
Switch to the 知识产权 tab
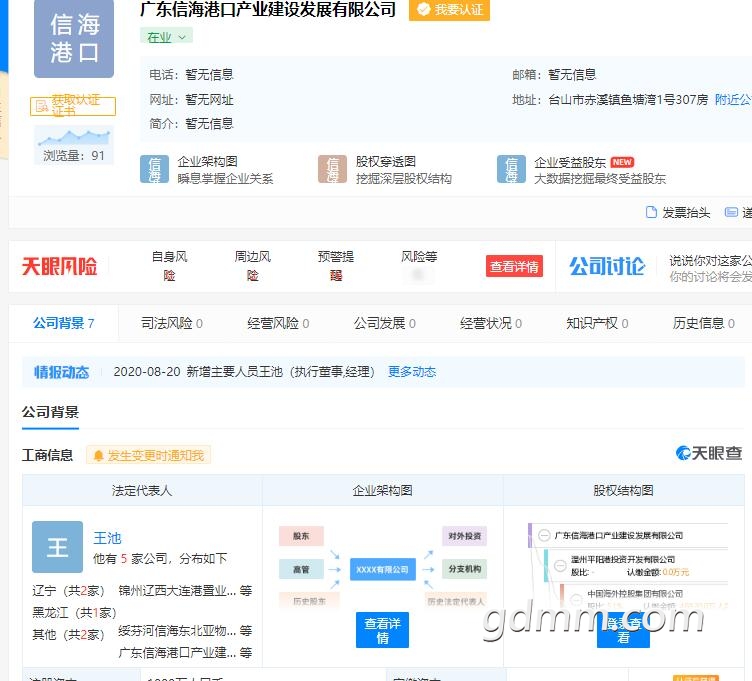tap(597, 323)
